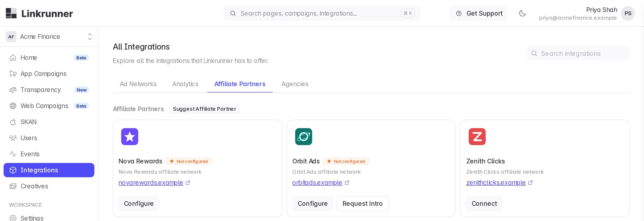The height and width of the screenshot is (221, 644).
Task: Click the New badge beside Transparency
Action: point(81,90)
